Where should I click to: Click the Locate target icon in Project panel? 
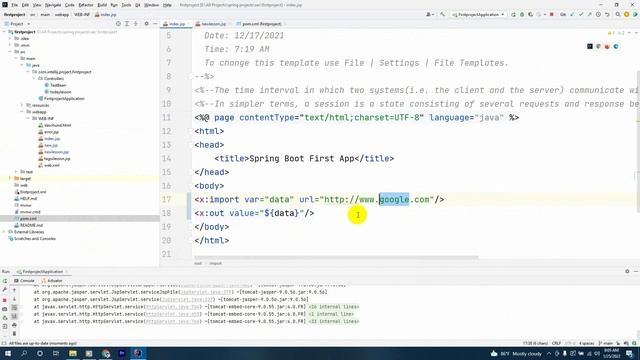click(118, 24)
